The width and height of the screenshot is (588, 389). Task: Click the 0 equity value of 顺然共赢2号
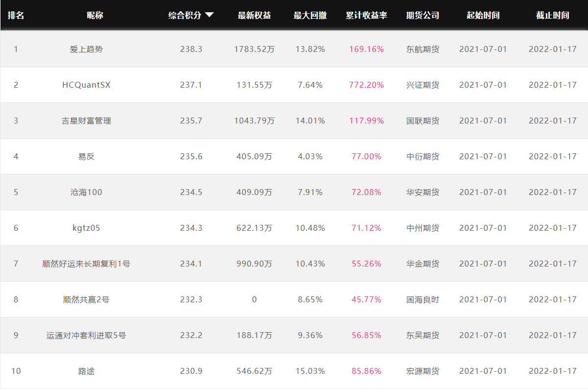pyautogui.click(x=254, y=299)
